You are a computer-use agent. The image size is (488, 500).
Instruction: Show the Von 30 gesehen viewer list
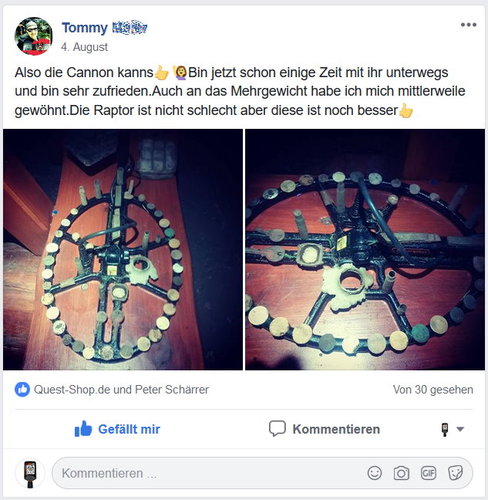[433, 389]
